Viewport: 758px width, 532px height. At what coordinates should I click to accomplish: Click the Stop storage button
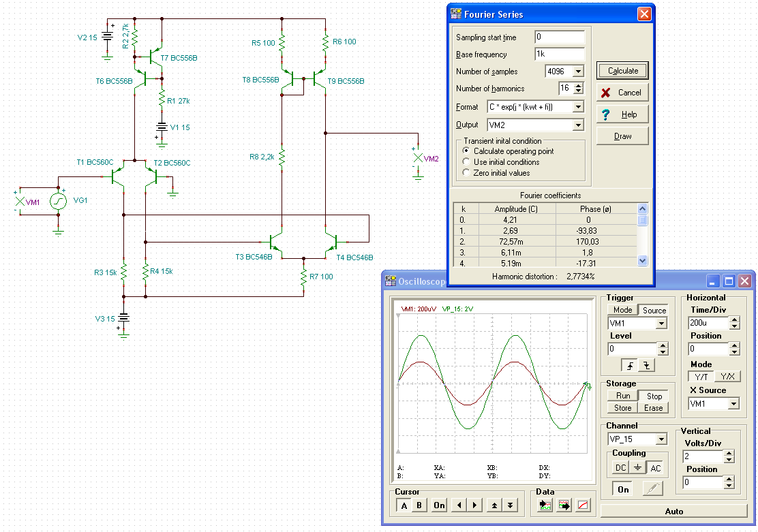pyautogui.click(x=654, y=396)
